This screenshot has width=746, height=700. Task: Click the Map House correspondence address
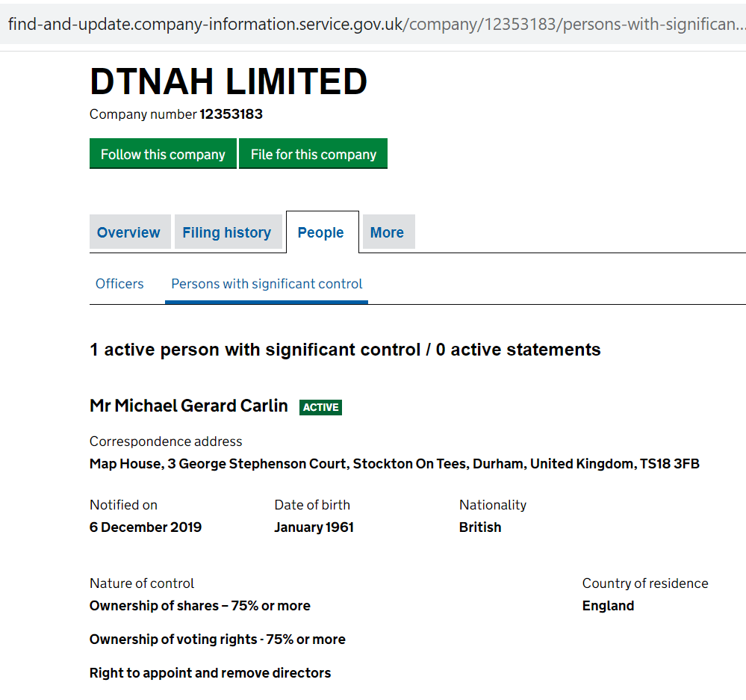pyautogui.click(x=394, y=464)
